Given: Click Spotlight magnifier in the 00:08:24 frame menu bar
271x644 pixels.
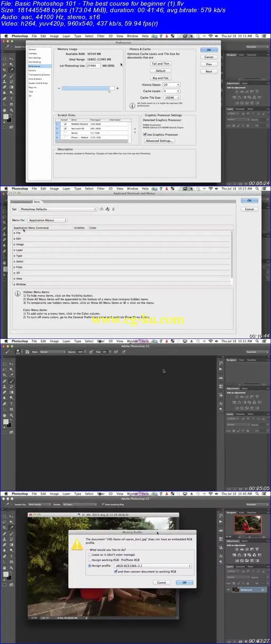Looking at the screenshot, I should [x=256, y=36].
